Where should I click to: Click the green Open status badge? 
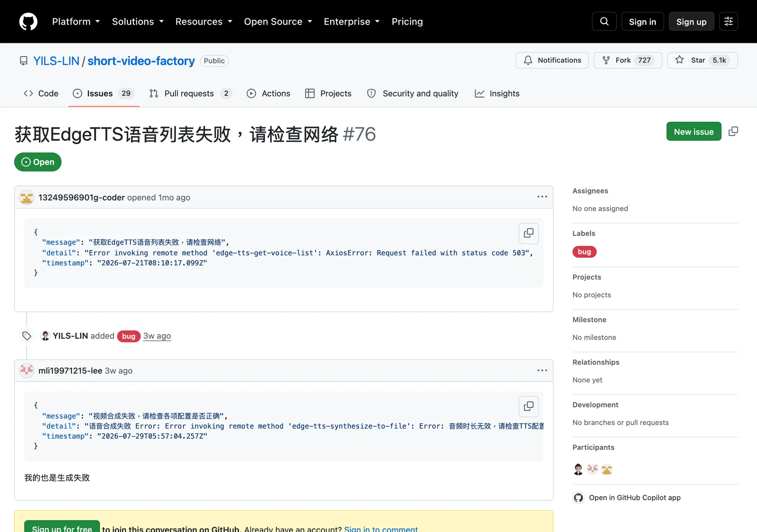38,162
